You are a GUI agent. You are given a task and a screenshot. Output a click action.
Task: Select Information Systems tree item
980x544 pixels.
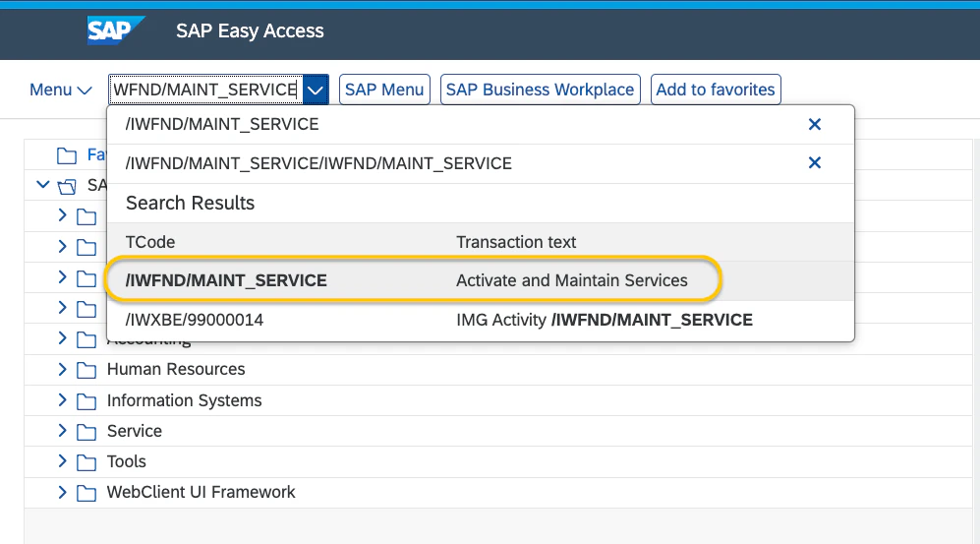[185, 400]
